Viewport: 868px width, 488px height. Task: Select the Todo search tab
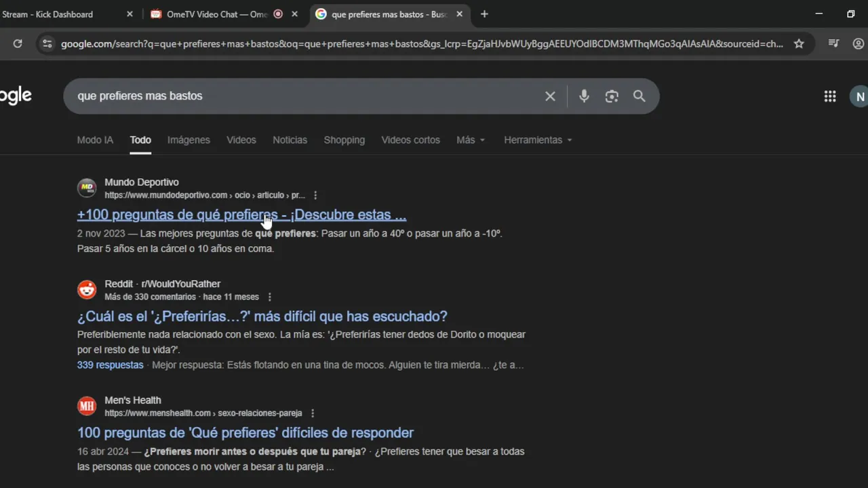[x=140, y=140]
